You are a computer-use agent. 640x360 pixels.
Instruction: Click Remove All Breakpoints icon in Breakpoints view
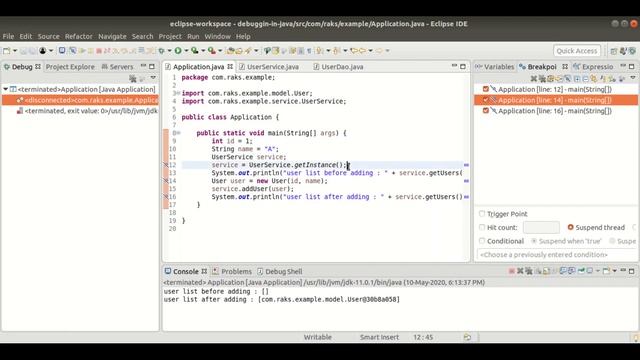(x=542, y=78)
